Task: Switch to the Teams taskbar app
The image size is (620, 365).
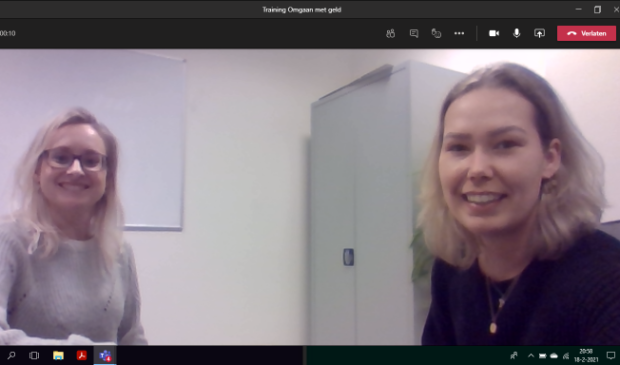Action: [105, 356]
